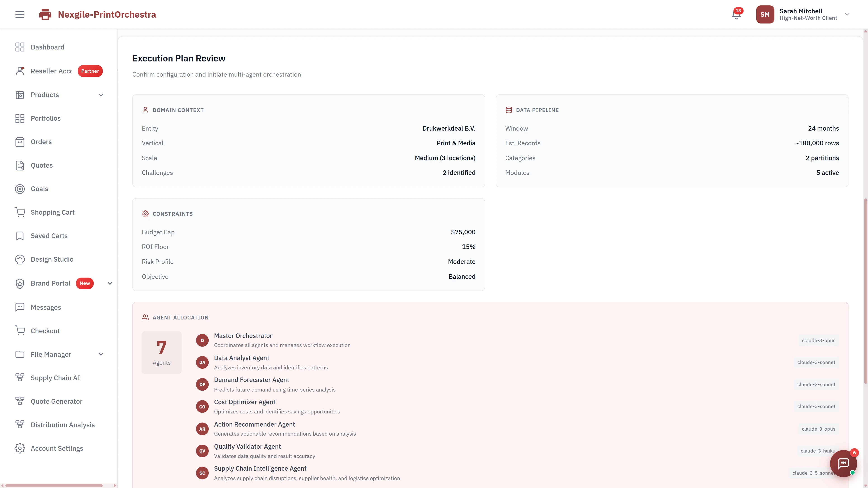Go to the Orders section

(x=41, y=142)
